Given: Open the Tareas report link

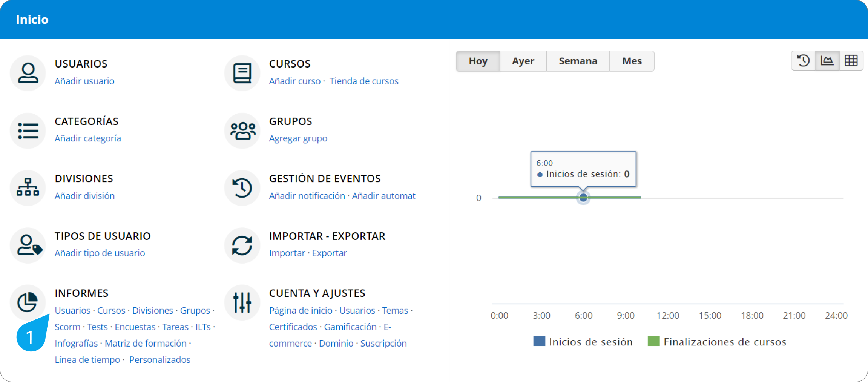Looking at the screenshot, I should [175, 327].
